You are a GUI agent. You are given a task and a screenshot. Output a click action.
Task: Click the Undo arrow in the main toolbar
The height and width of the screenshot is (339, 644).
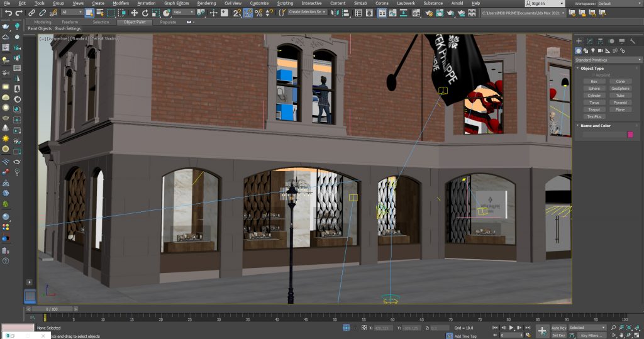click(8, 13)
